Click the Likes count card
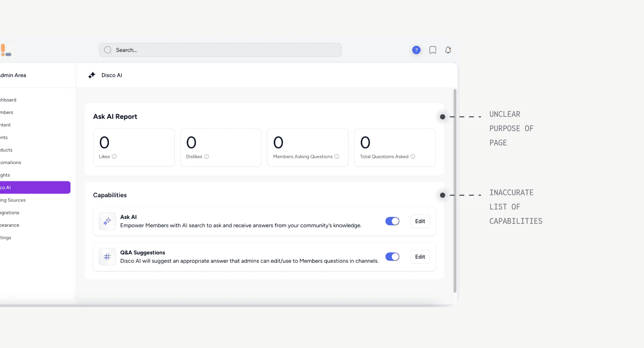Screen dimensions: 644x348 (134, 147)
